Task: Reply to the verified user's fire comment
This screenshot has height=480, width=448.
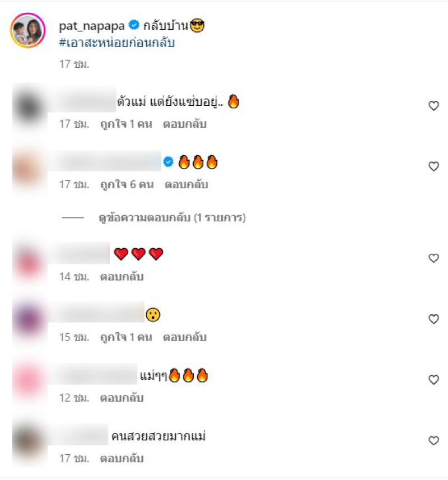Action: coord(186,185)
